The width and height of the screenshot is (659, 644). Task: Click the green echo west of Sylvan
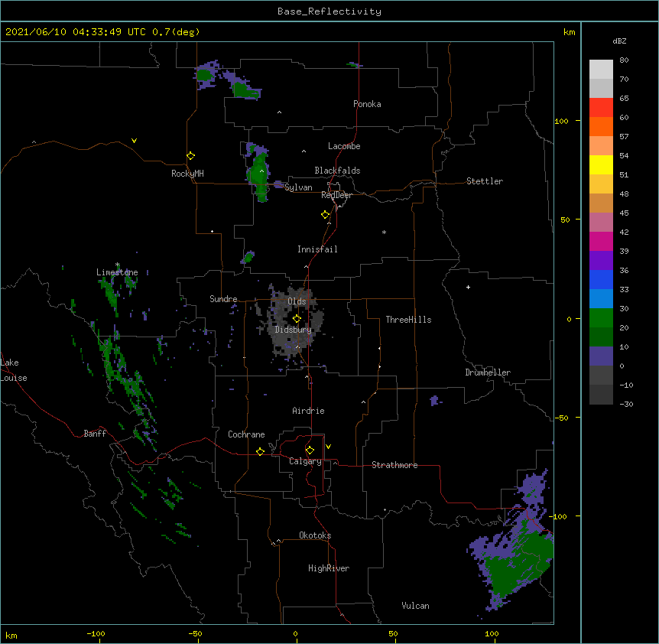259,172
